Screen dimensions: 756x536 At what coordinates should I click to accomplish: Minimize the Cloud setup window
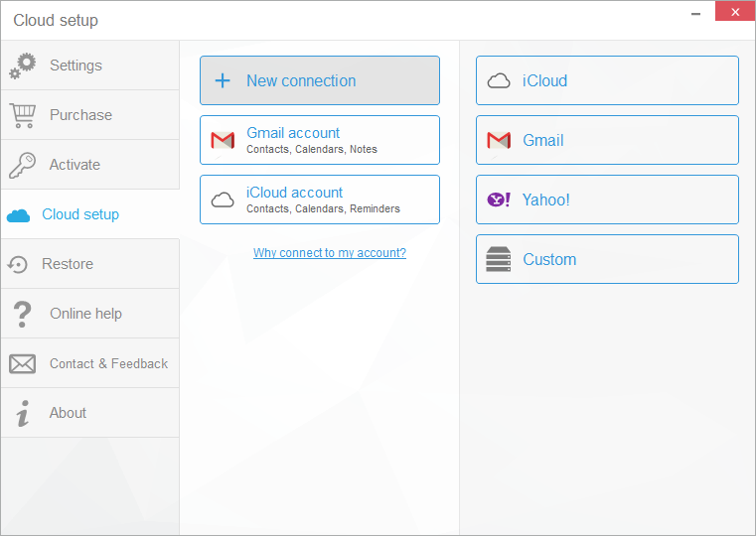695,14
